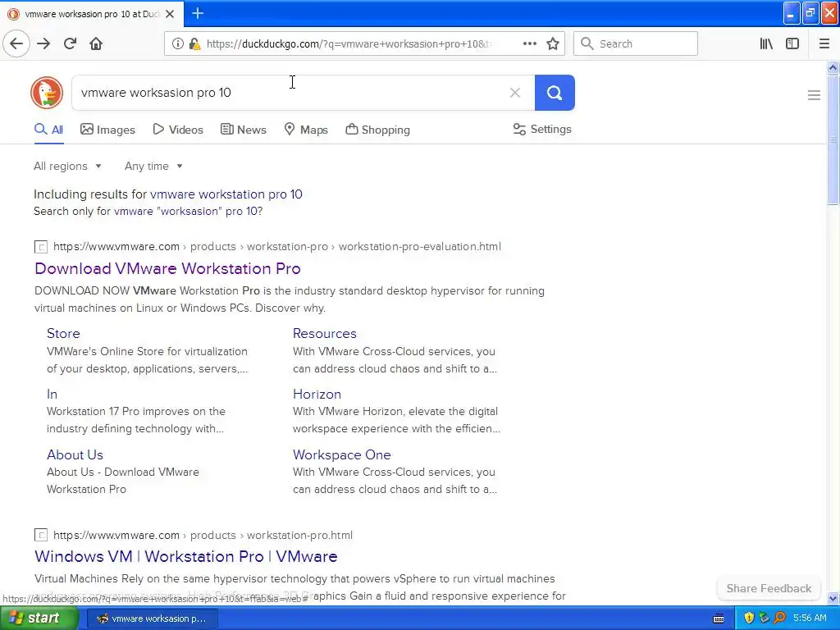Open the Workspace One sitelink
Viewport: 840px width, 630px height.
click(x=342, y=454)
